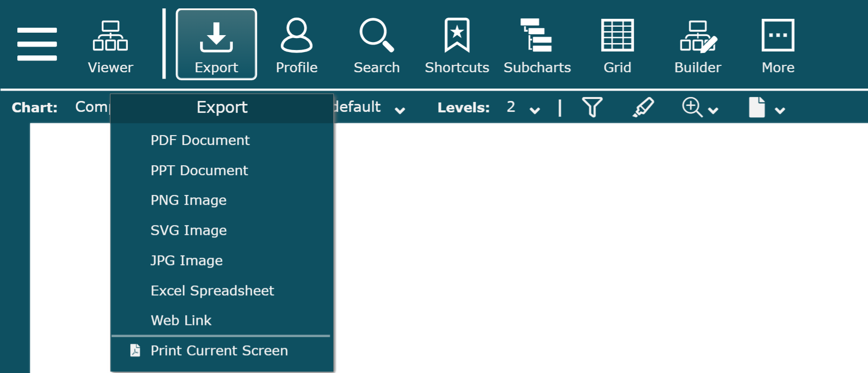Image resolution: width=868 pixels, height=373 pixels.
Task: Open the chart Builder
Action: tap(698, 46)
